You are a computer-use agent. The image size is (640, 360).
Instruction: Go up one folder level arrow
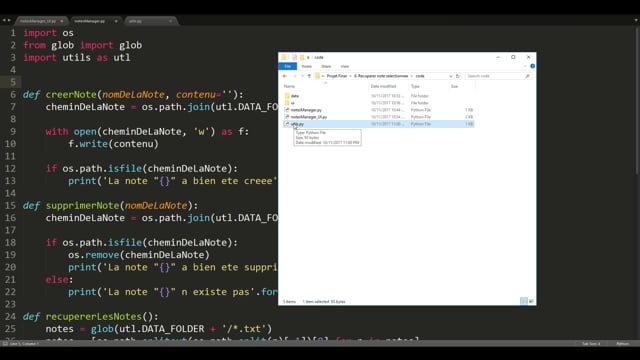(x=309, y=76)
